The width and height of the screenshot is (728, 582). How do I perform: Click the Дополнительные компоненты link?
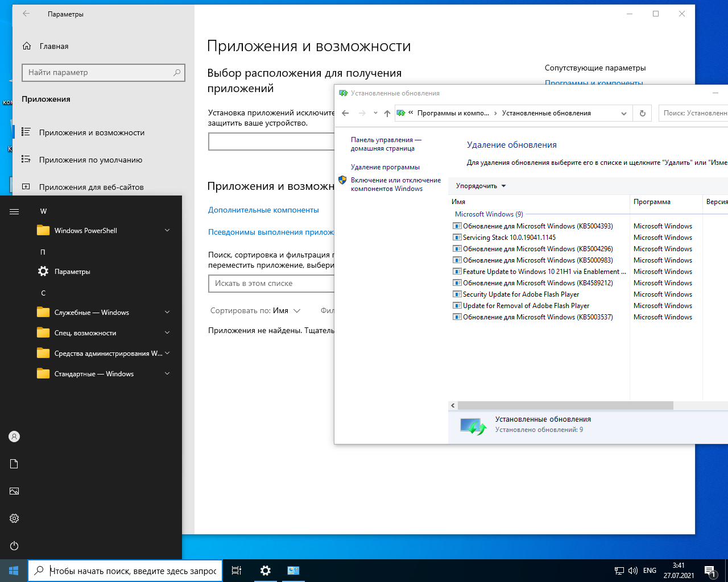(x=263, y=210)
